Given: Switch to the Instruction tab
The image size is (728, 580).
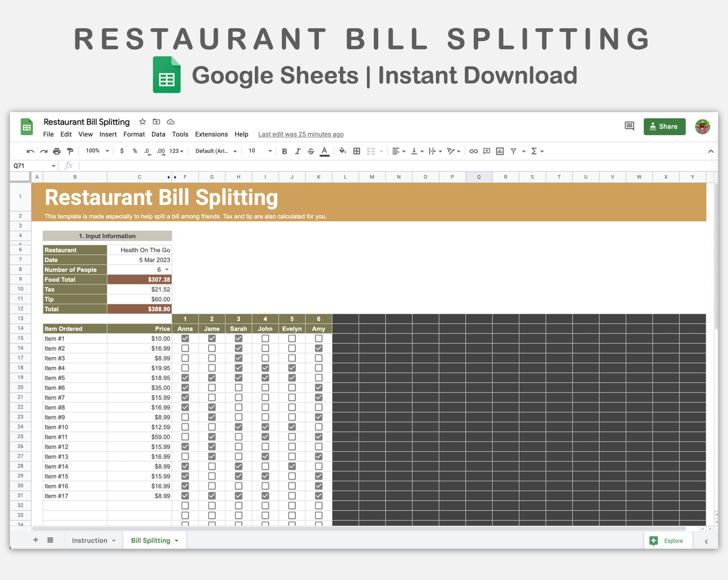Looking at the screenshot, I should [90, 540].
